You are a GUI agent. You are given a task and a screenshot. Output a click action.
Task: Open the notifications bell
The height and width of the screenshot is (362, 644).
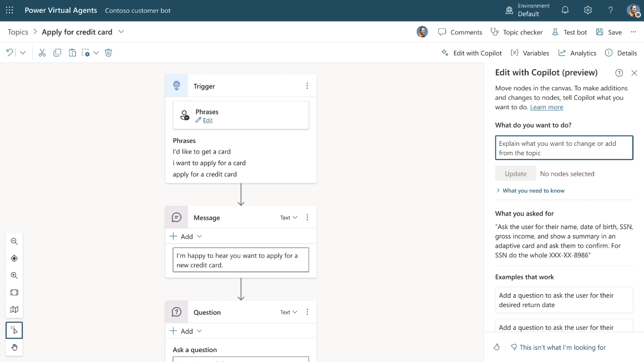565,10
